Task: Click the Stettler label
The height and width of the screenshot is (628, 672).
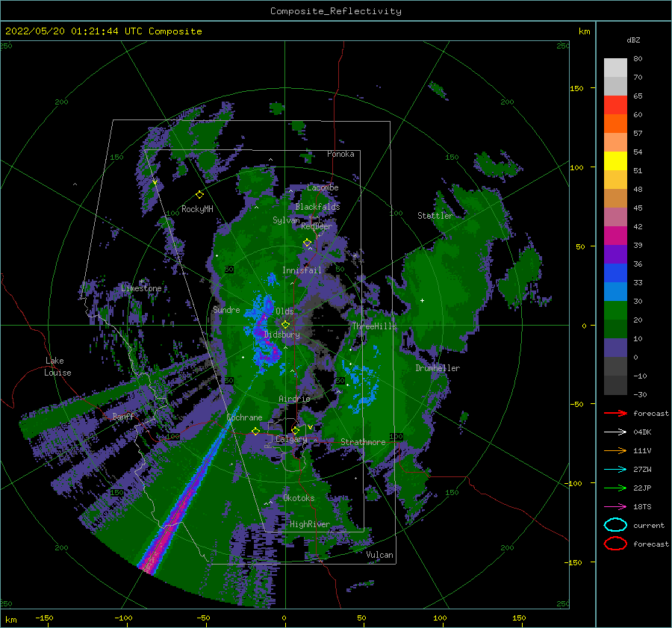Action: tap(435, 216)
